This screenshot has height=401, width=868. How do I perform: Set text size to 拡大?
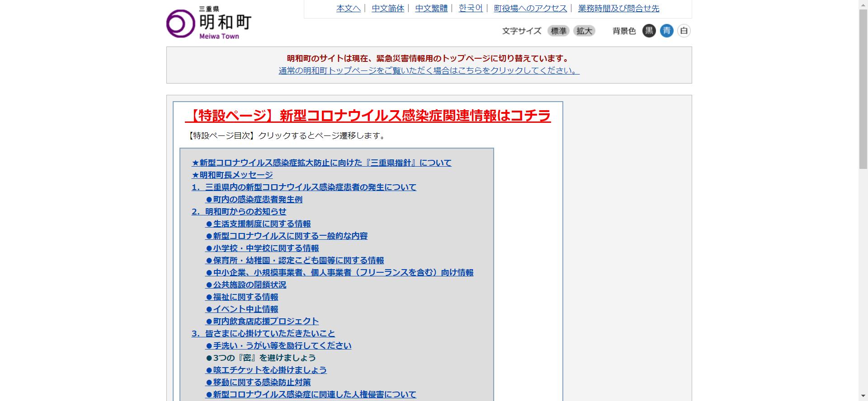click(x=584, y=31)
